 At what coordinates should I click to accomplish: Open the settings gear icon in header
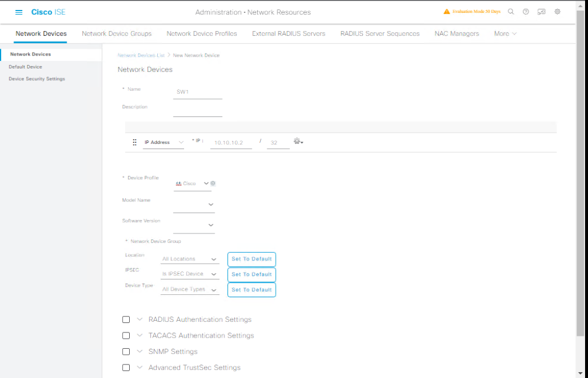pyautogui.click(x=557, y=12)
